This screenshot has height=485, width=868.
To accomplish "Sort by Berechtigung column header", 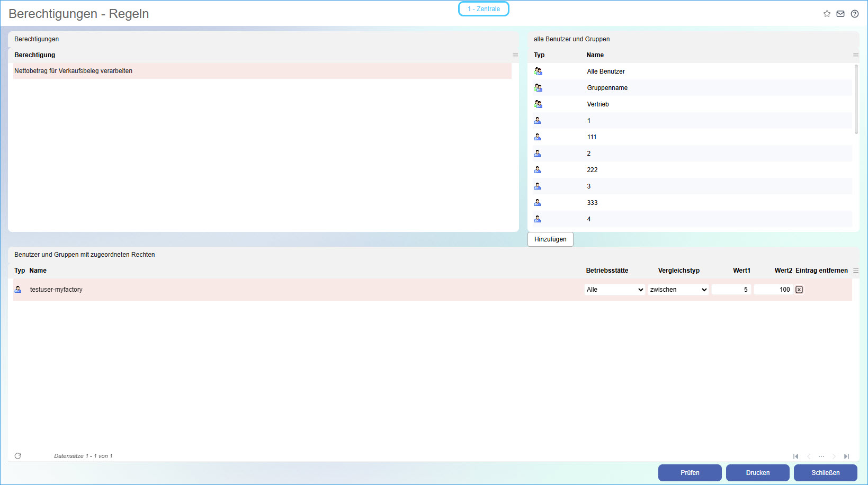I will [x=34, y=55].
